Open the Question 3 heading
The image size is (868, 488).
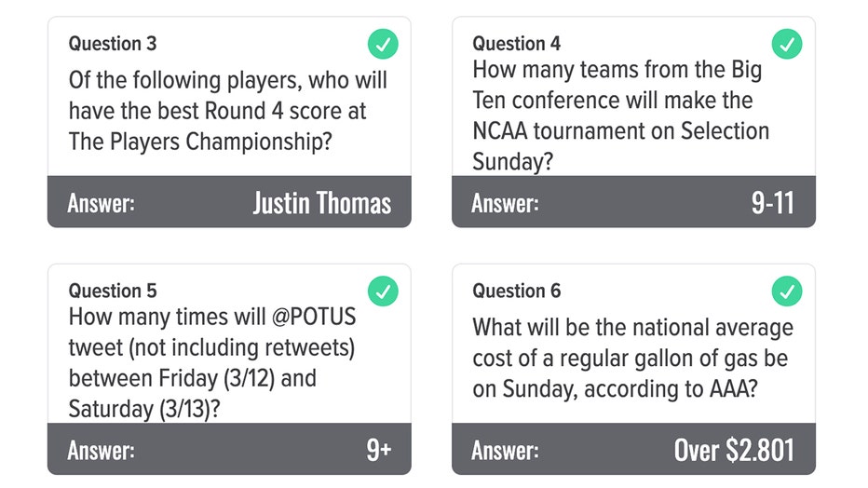(113, 43)
